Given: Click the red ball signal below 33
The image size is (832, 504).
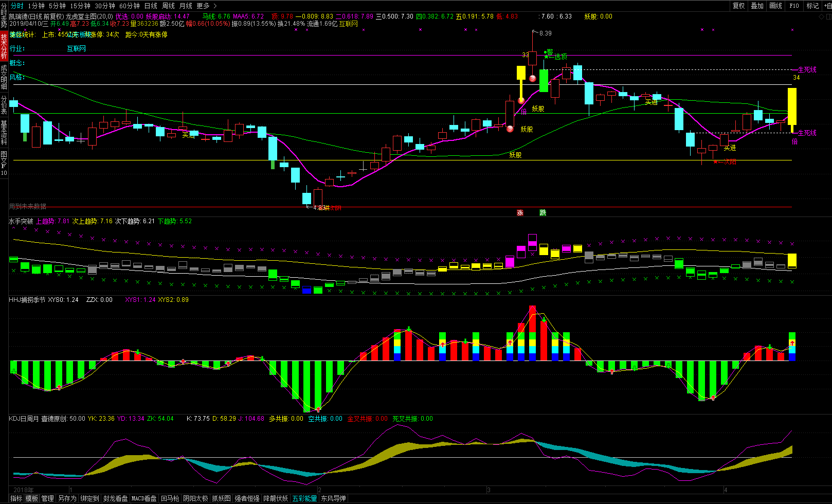Looking at the screenshot, I should [533, 79].
